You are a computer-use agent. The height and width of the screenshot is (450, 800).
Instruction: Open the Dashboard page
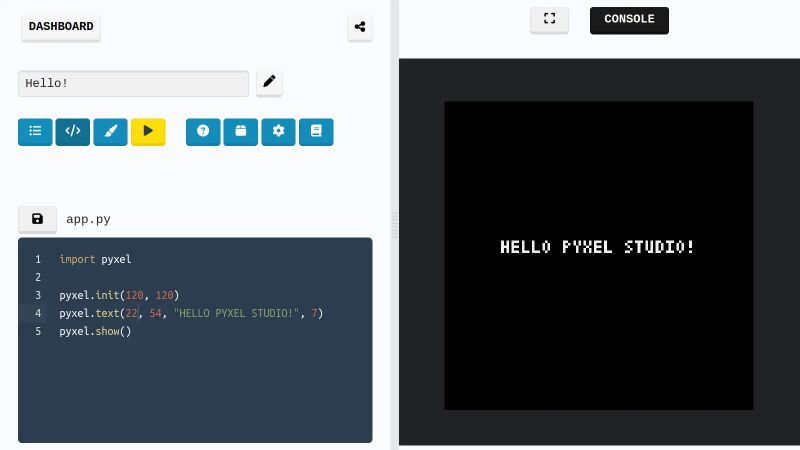pyautogui.click(x=61, y=27)
